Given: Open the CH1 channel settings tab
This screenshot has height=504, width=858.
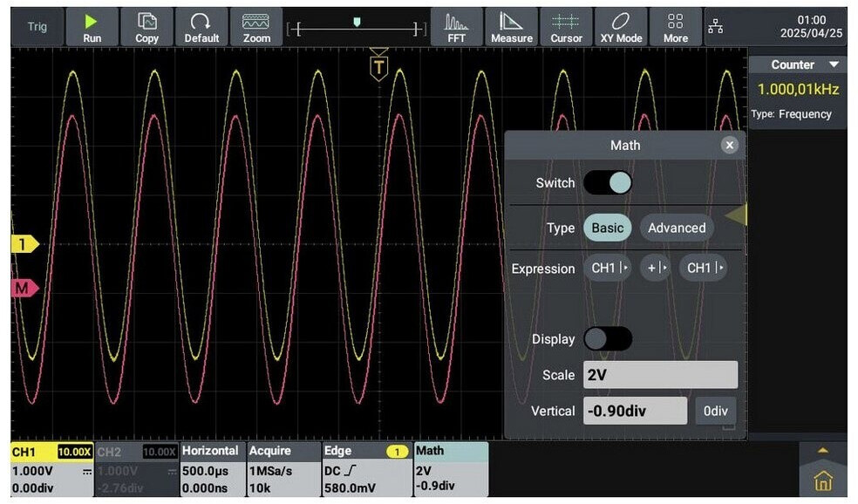Looking at the screenshot, I should tap(51, 469).
